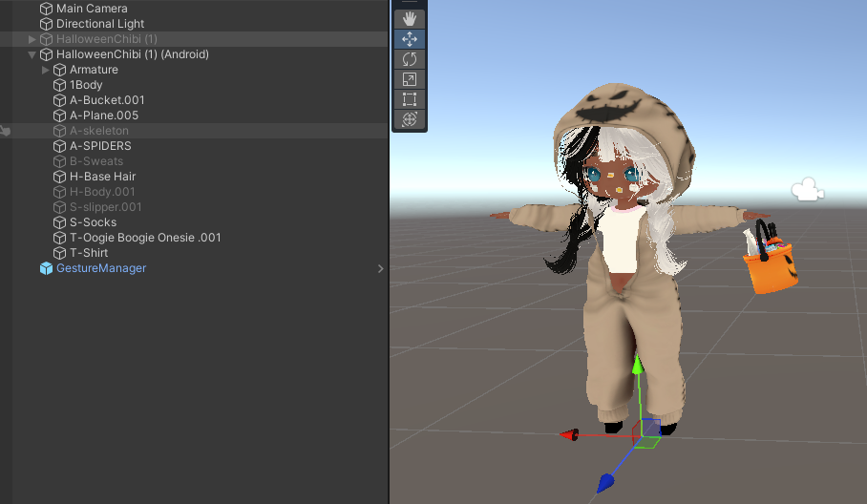Click the Armature cube icon
Screen dimensions: 867x504
[60, 70]
